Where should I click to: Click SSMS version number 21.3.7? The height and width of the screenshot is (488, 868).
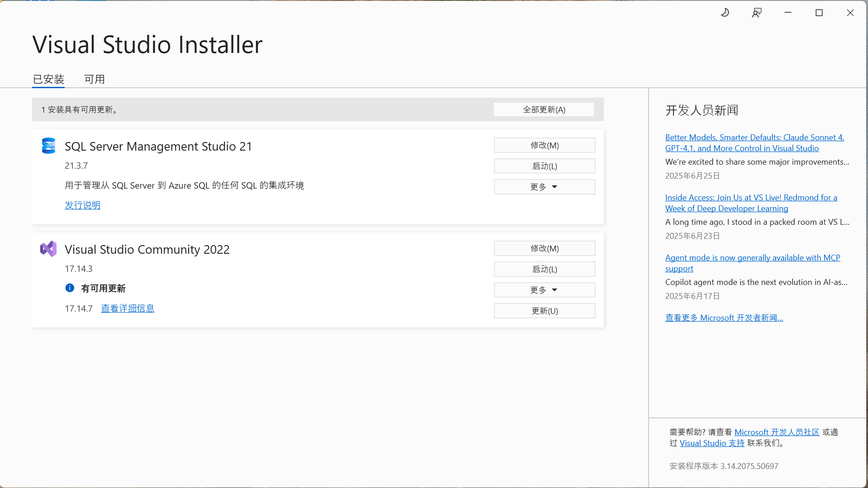[76, 166]
